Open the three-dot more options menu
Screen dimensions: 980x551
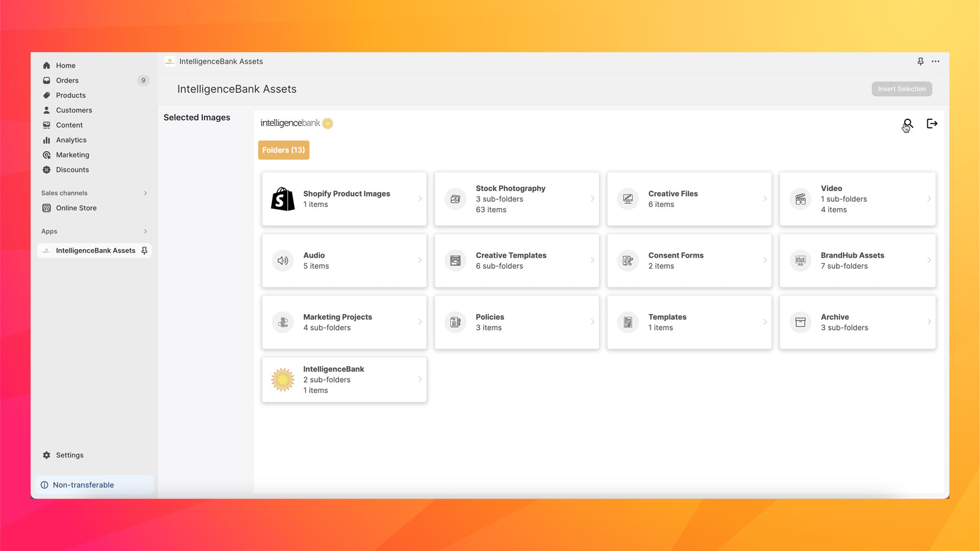pyautogui.click(x=935, y=61)
